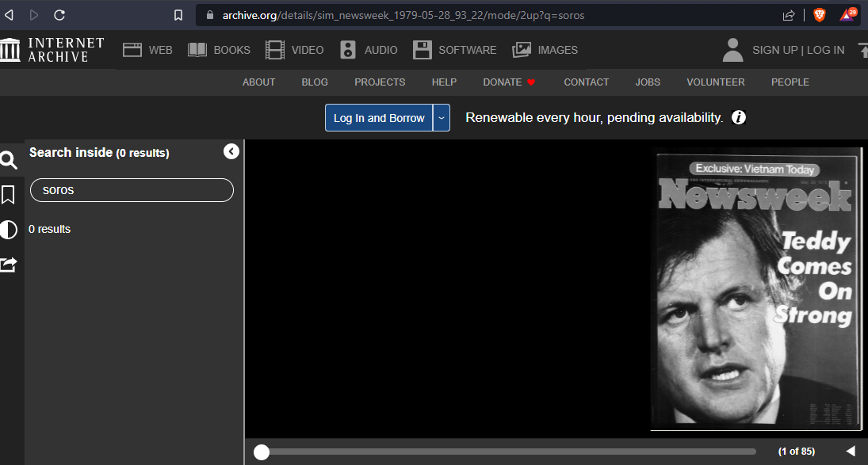Open Brave Shields lion icon
This screenshot has width=868, height=465.
point(820,15)
